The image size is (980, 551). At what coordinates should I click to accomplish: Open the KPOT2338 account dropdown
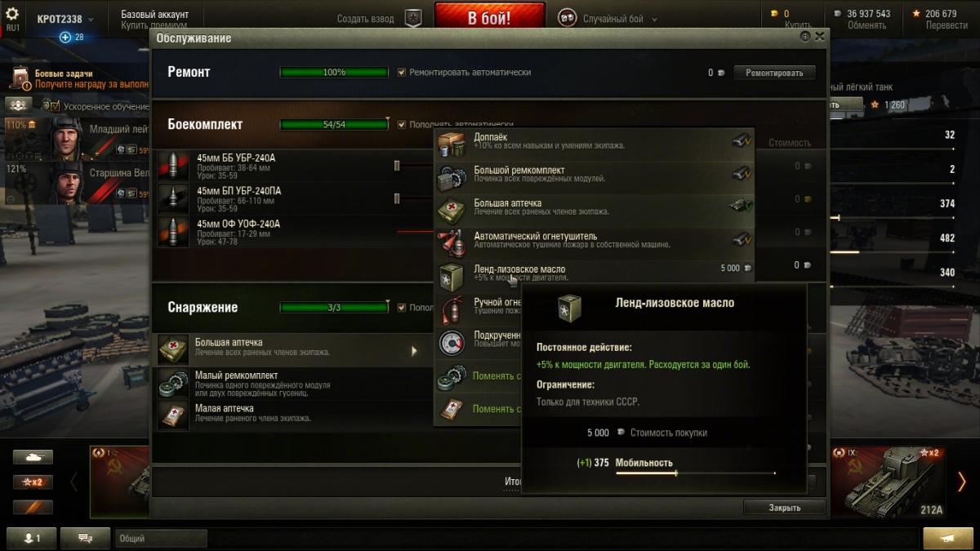[65, 18]
